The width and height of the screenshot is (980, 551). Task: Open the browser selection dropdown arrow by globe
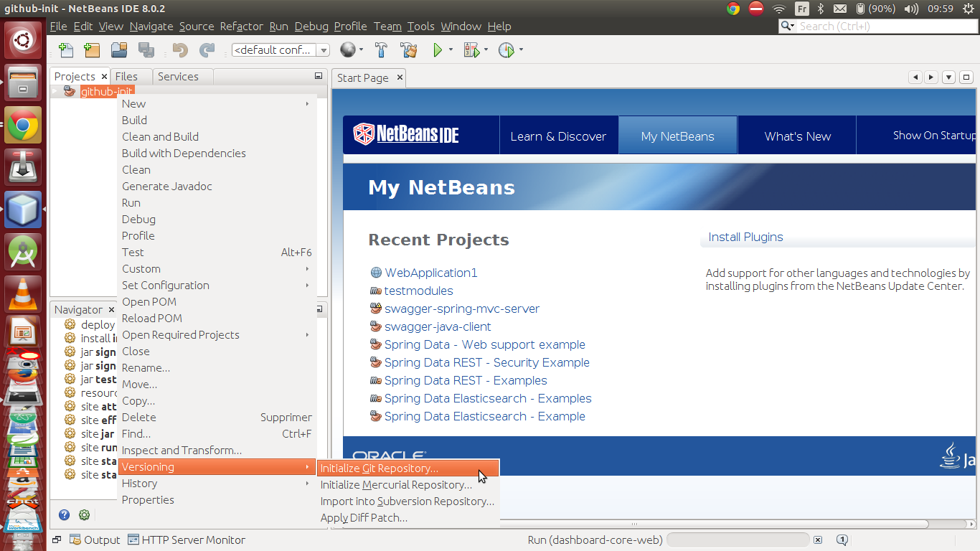(362, 50)
